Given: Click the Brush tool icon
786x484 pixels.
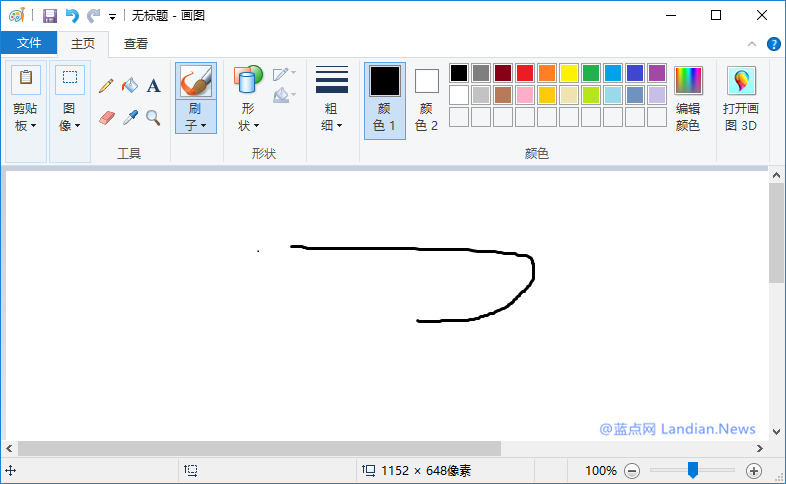Looking at the screenshot, I should tap(196, 81).
